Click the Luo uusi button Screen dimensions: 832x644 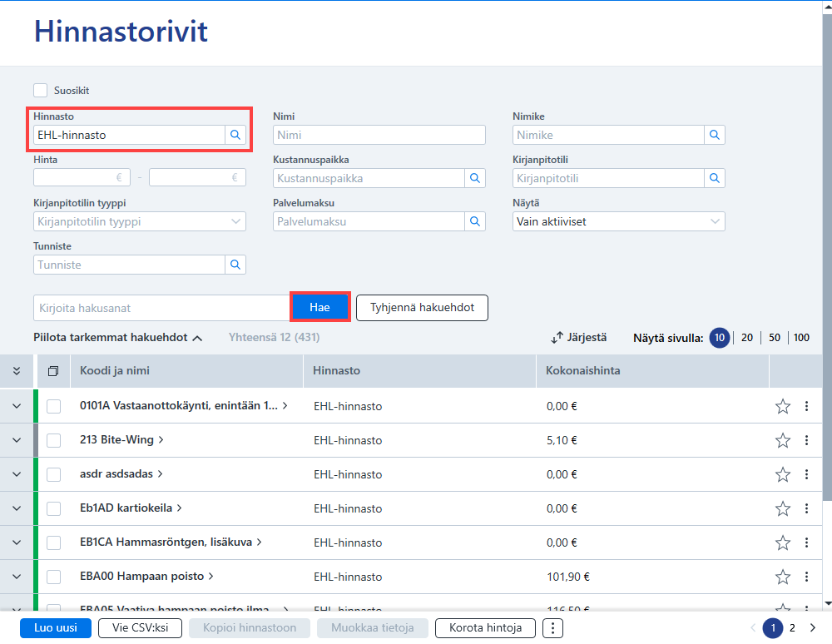click(56, 628)
